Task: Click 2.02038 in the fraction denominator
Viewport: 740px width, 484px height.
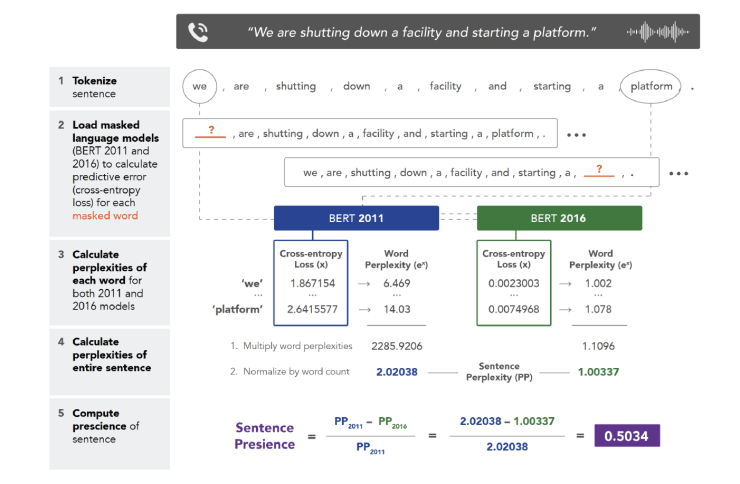Action: click(x=507, y=447)
